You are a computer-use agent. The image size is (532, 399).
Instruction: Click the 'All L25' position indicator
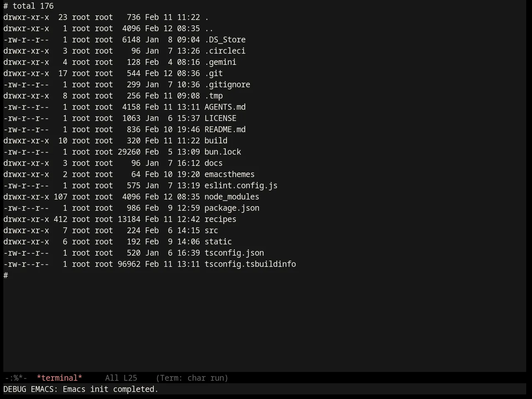[121, 378]
